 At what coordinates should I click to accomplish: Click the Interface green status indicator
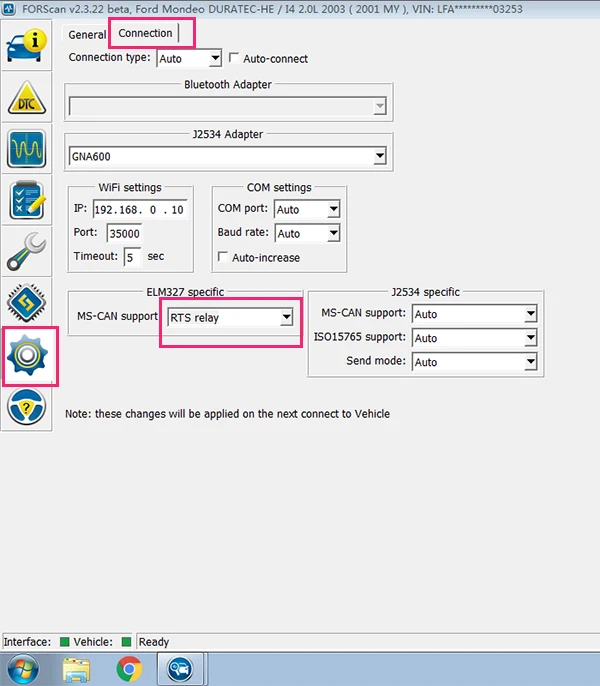64,642
